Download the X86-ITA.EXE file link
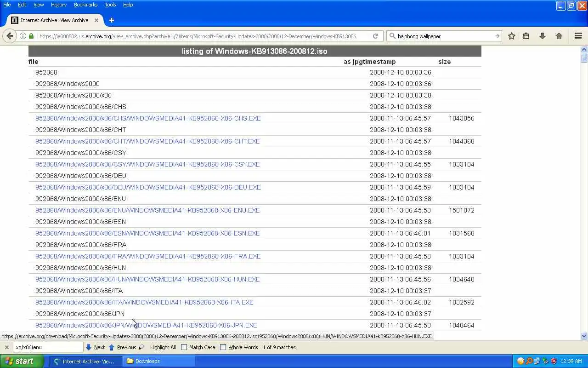Viewport: 588px width, 368px height. tap(144, 302)
